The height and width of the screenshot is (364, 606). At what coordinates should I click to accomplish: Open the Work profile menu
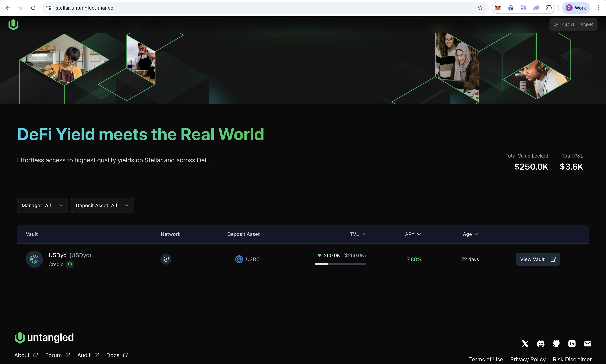tap(576, 8)
